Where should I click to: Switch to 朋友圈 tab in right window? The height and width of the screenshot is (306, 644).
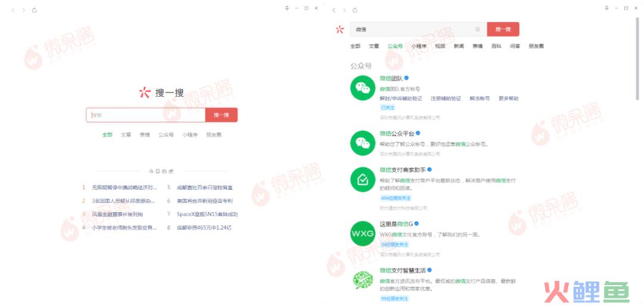[x=536, y=47]
